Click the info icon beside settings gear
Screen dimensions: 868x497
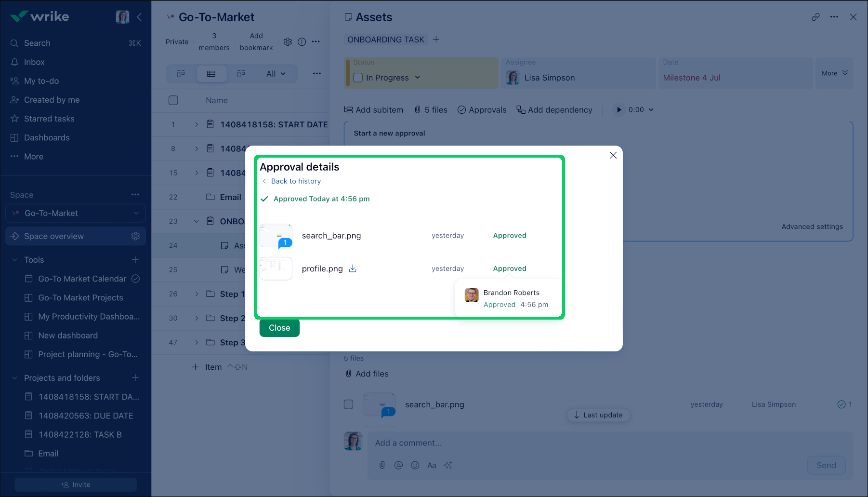coord(302,42)
